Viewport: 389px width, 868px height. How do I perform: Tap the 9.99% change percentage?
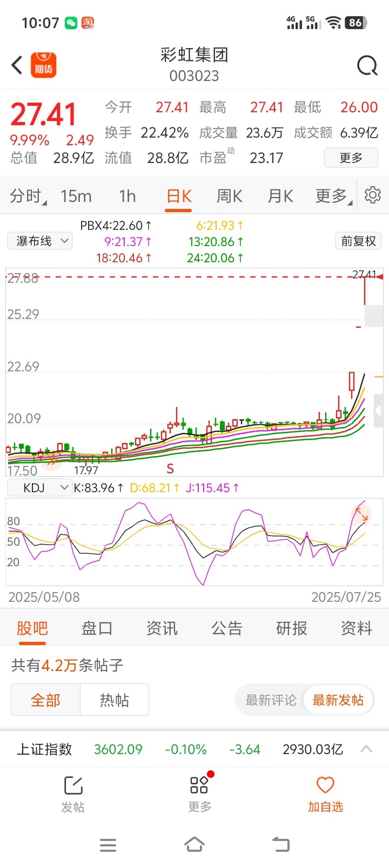tap(30, 140)
